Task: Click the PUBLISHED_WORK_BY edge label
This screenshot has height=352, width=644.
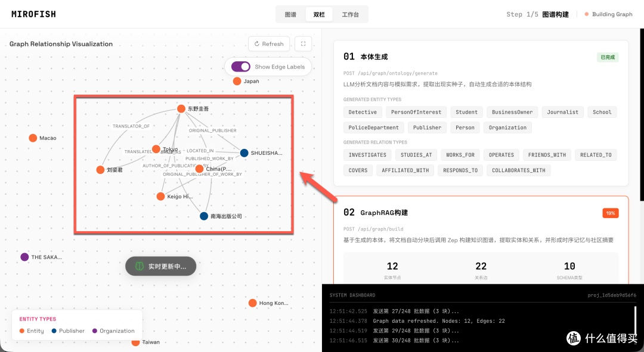Action: click(209, 158)
